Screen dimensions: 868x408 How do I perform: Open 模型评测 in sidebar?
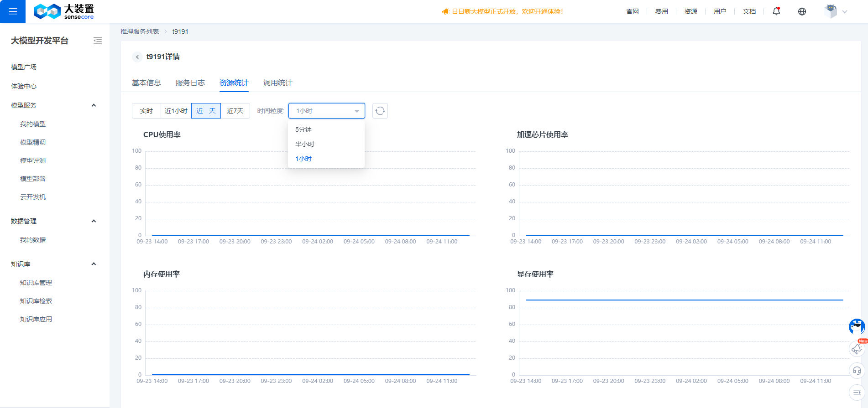click(x=33, y=160)
